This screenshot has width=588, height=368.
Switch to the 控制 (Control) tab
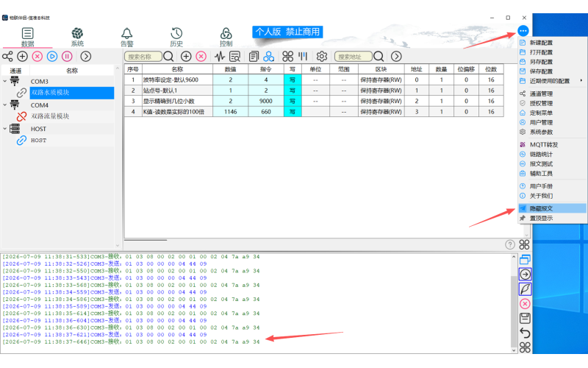coord(226,38)
